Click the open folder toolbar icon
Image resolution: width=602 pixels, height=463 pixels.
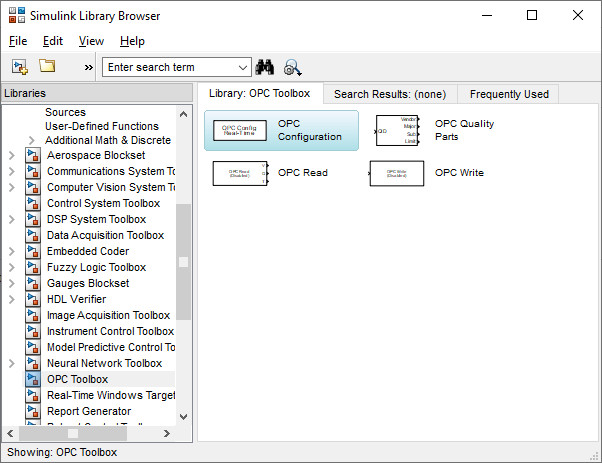46,67
